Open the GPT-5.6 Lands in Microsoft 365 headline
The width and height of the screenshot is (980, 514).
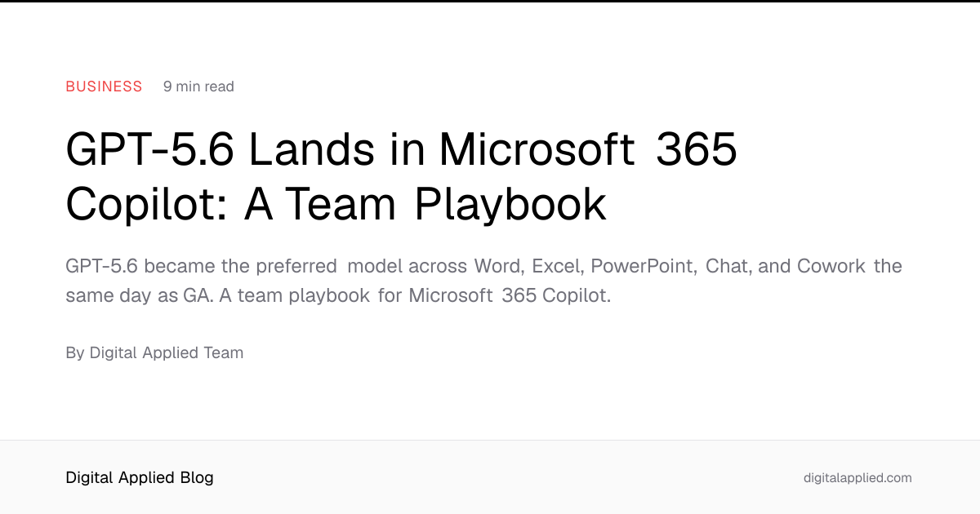coord(401,150)
